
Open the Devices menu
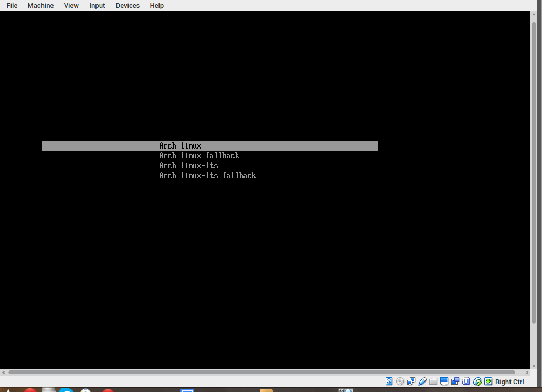tap(127, 6)
